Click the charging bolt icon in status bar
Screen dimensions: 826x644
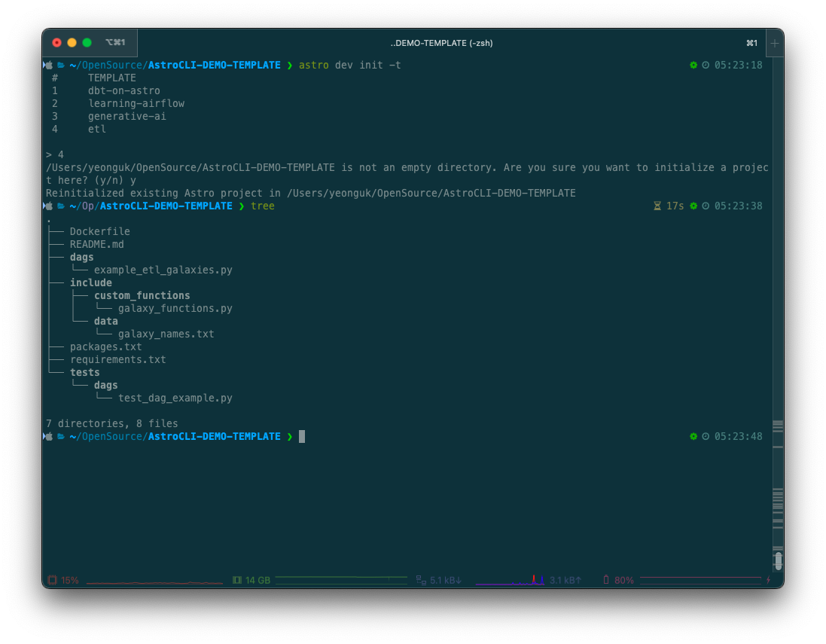click(x=769, y=580)
